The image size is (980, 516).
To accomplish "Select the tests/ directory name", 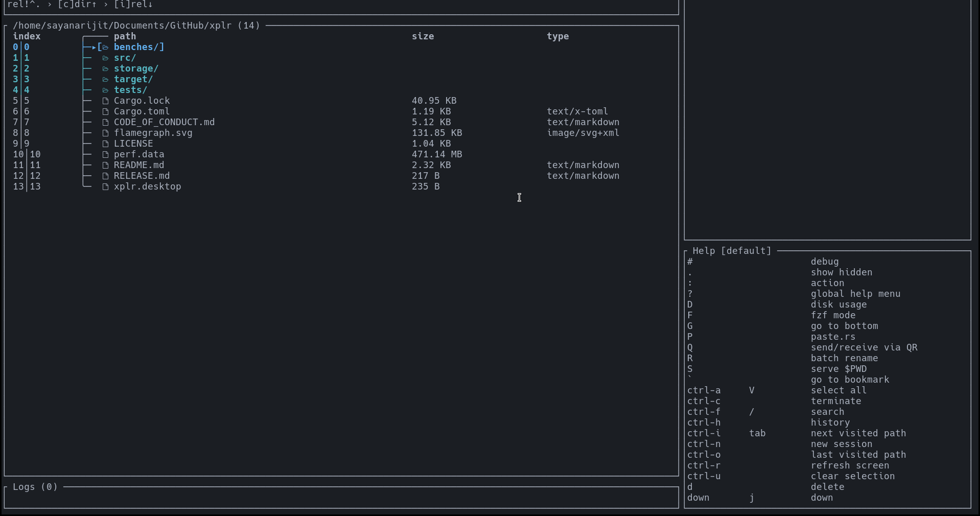I will pos(131,90).
